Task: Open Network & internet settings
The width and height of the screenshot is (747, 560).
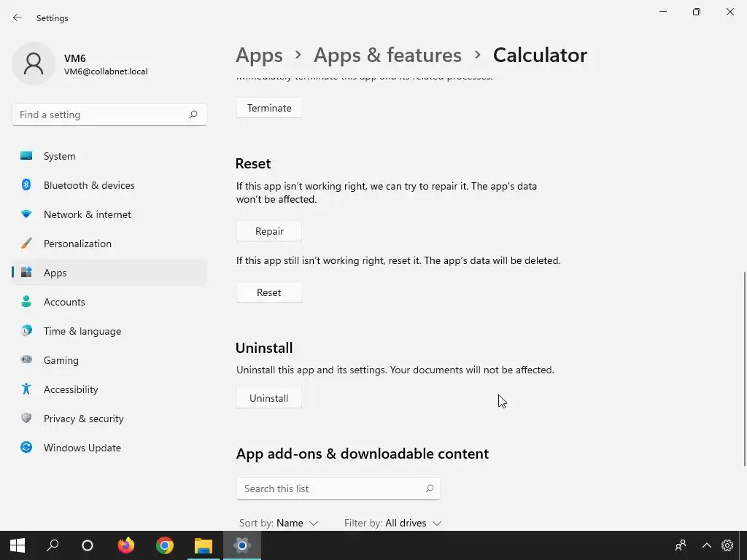Action: (x=109, y=214)
